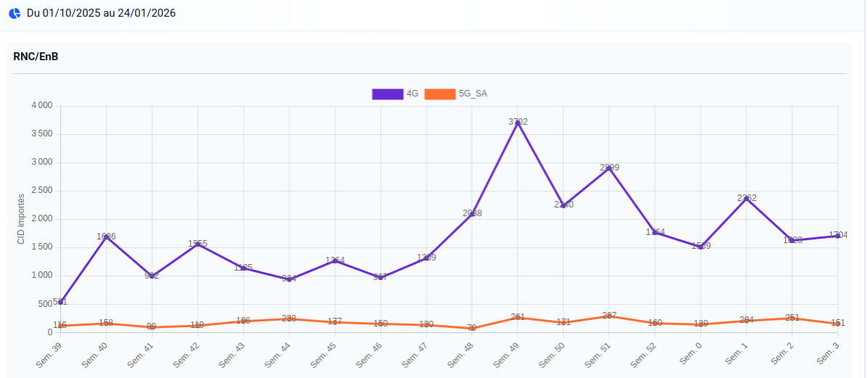
Task: Select the 5G_SA point at Sem. 2
Action: pyautogui.click(x=793, y=319)
